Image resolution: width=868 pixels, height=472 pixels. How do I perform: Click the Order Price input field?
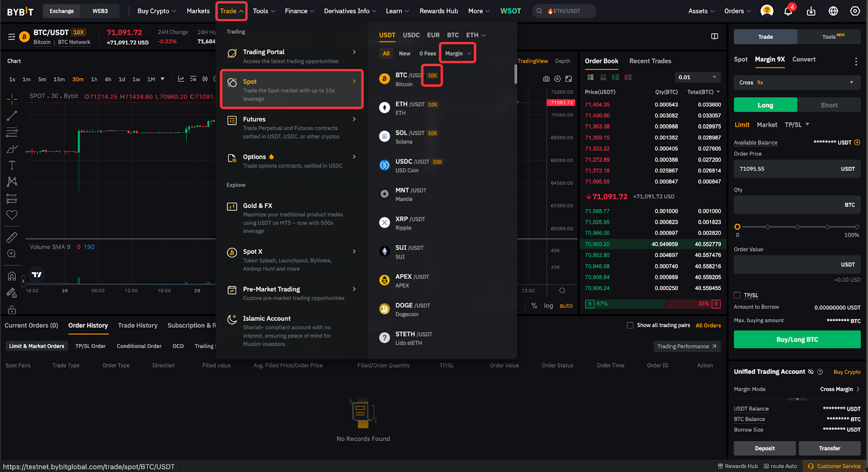point(787,169)
